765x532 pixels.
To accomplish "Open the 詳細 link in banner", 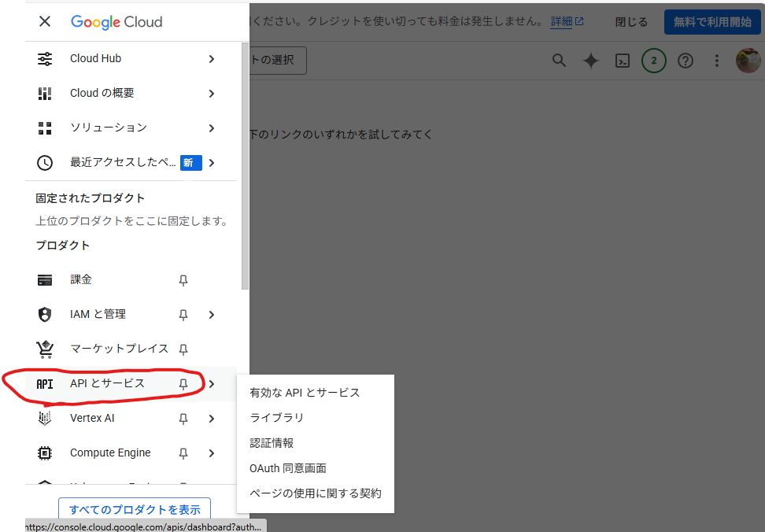I will click(567, 21).
